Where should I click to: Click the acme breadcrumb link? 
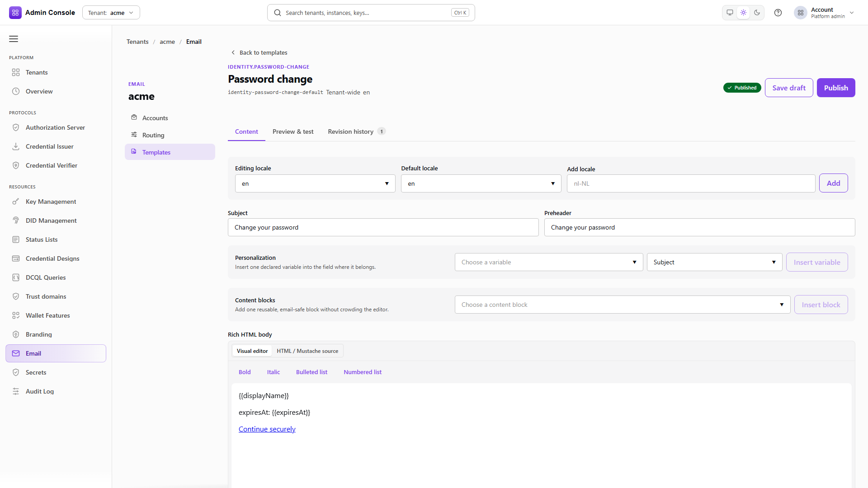click(x=167, y=42)
